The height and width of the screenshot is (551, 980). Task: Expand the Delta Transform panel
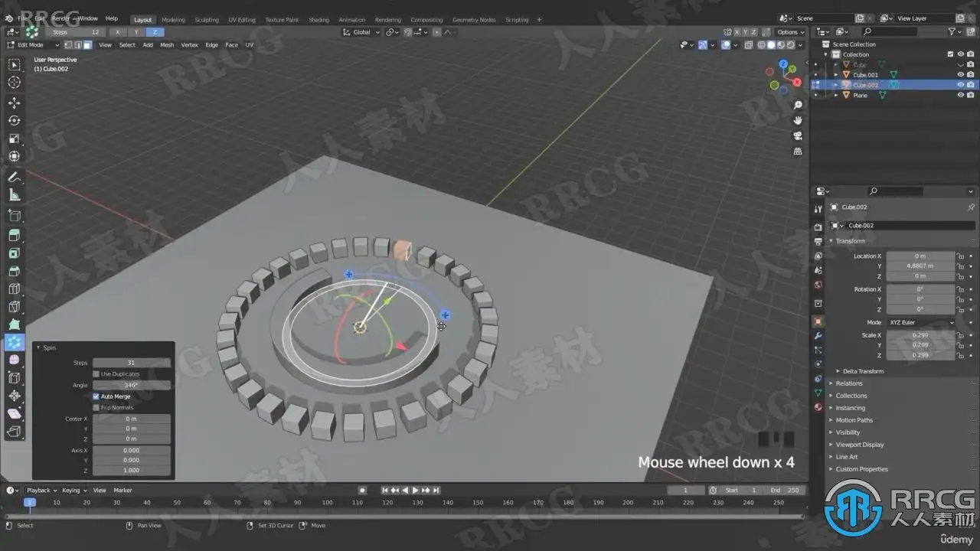click(863, 371)
